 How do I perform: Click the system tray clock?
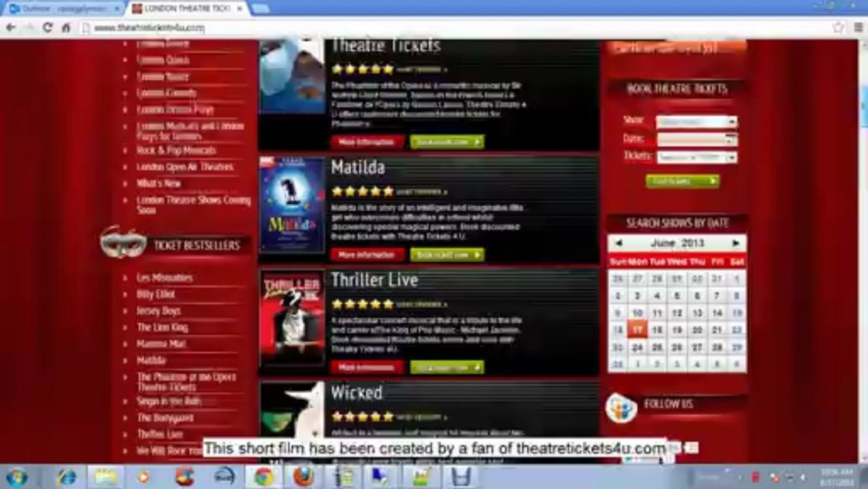pos(835,477)
